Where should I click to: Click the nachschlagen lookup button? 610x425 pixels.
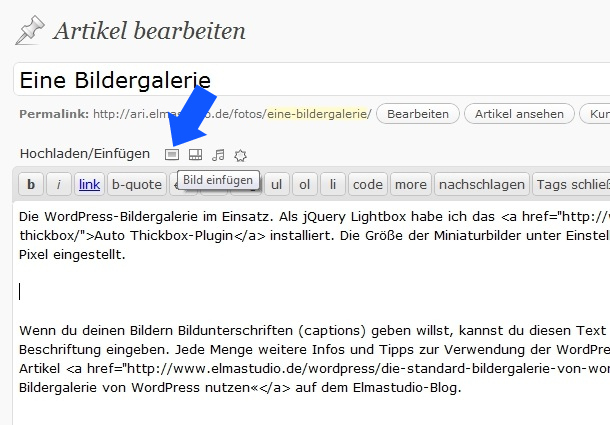tap(482, 184)
